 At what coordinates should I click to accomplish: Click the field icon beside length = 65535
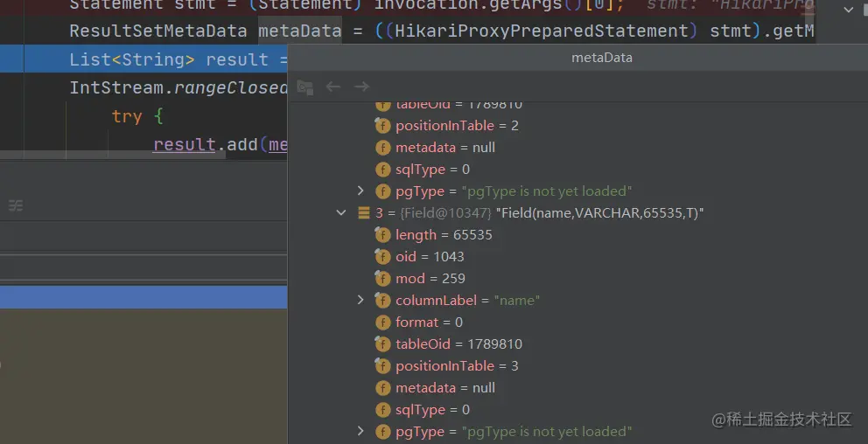tap(382, 235)
